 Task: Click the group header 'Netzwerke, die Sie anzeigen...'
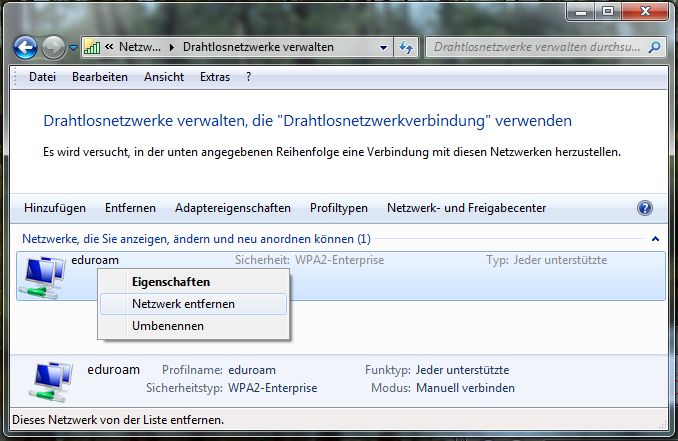196,239
